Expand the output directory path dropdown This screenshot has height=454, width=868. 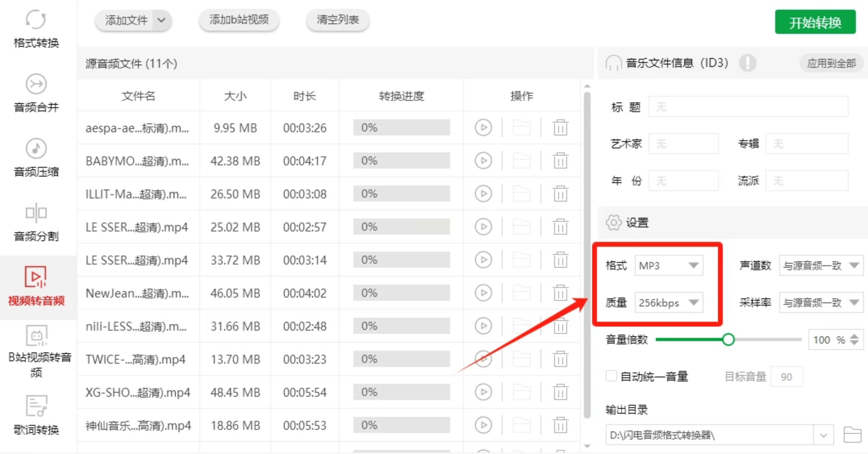click(823, 435)
